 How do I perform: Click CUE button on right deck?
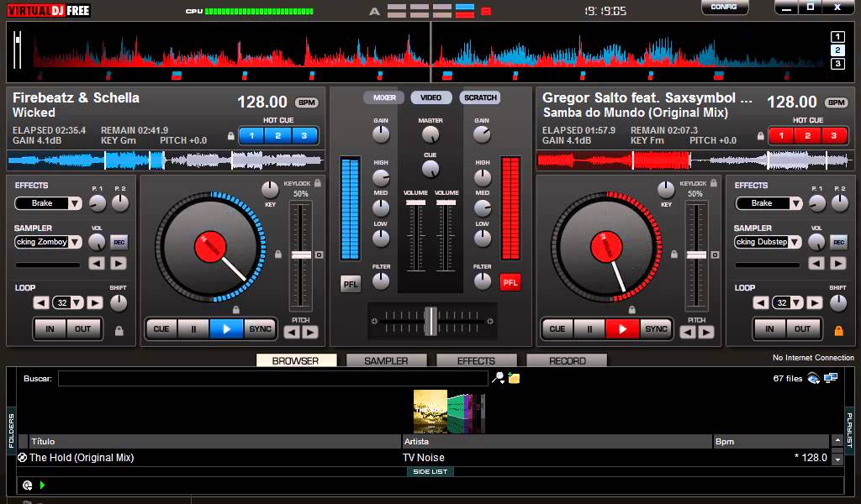(x=557, y=329)
